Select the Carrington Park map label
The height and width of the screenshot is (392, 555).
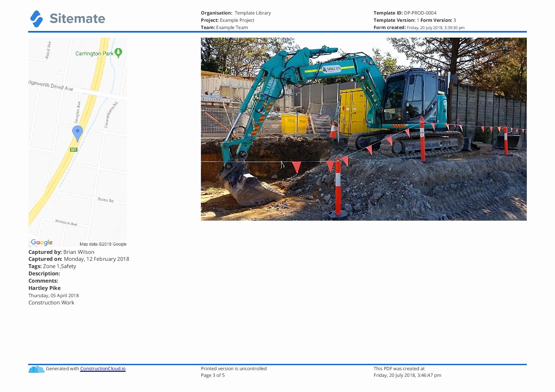(94, 53)
